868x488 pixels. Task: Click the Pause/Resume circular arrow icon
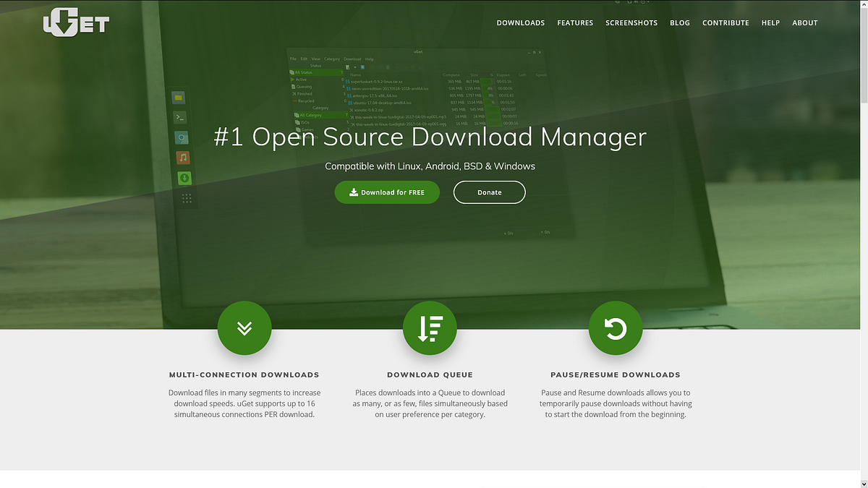[615, 328]
